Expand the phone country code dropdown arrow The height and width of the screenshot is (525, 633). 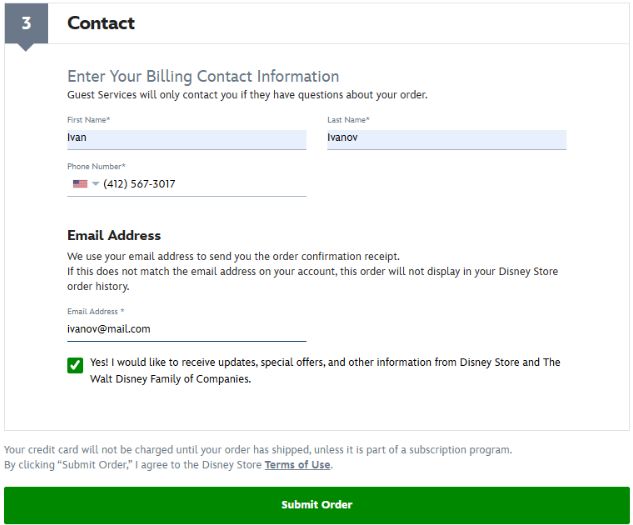[x=96, y=184]
